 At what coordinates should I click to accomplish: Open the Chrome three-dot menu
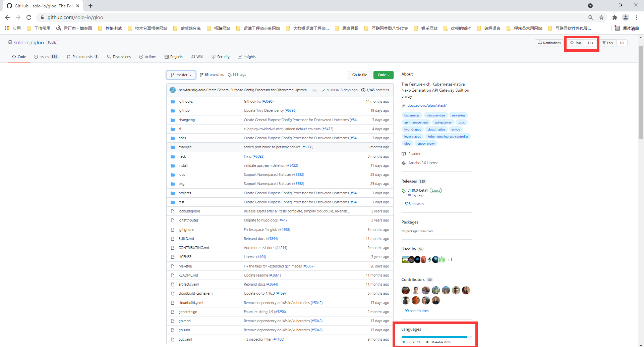click(636, 17)
